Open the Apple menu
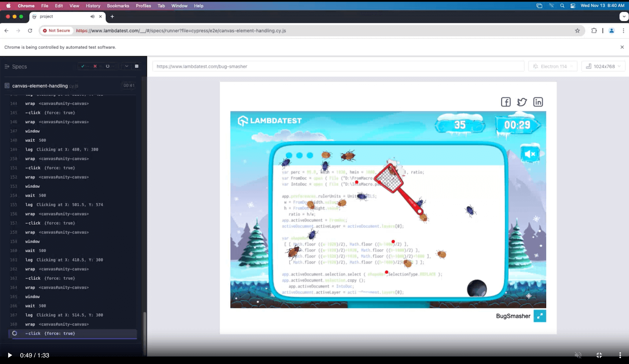This screenshot has width=629, height=364. click(x=8, y=5)
